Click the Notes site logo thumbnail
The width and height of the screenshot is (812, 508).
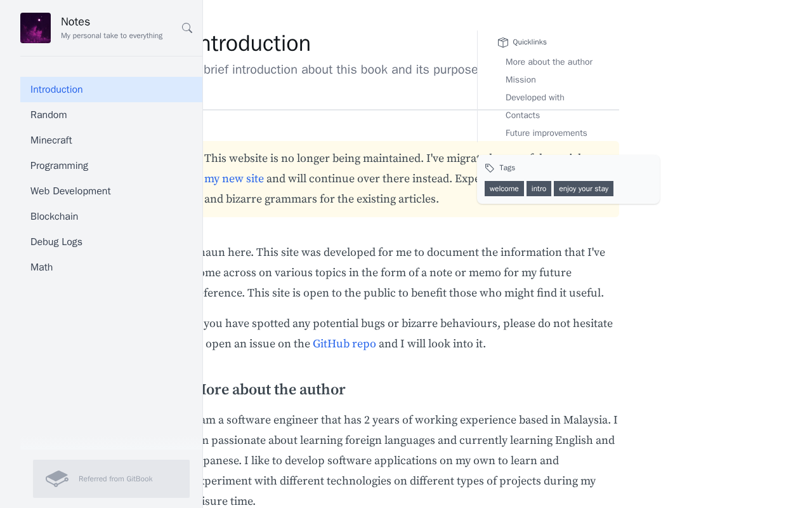tap(36, 28)
